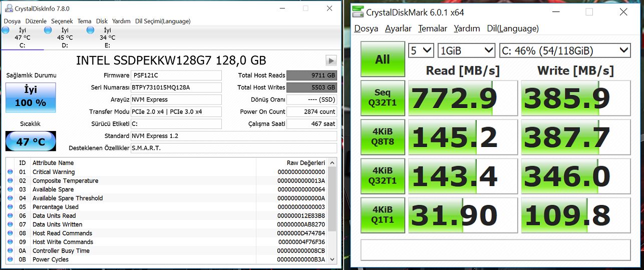Open the Seçenek menu in CrystalDiskInfo

tap(62, 21)
